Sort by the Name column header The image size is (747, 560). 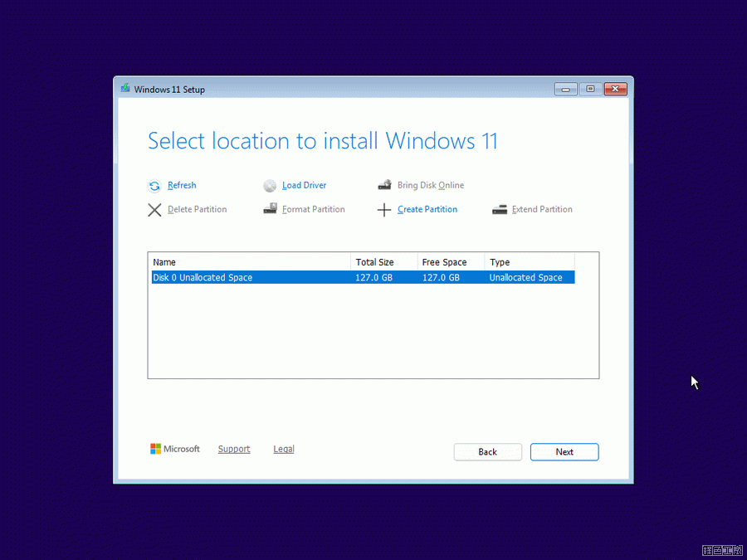pyautogui.click(x=249, y=262)
